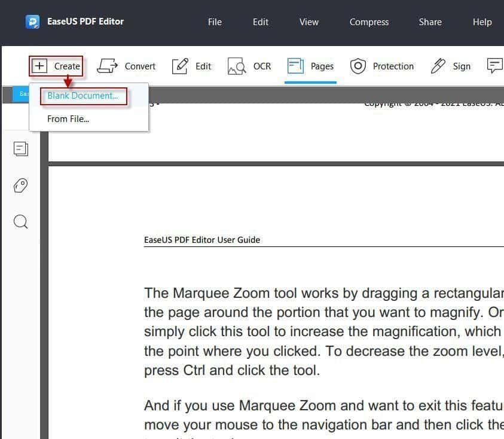Open the search magnifier sidebar panel
The width and height of the screenshot is (504, 439).
coord(21,221)
